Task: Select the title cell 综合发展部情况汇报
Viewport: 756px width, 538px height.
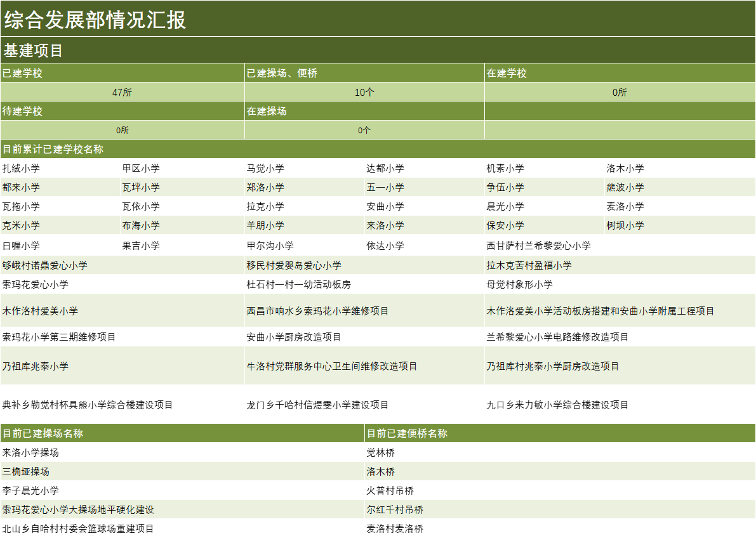Action: point(378,18)
